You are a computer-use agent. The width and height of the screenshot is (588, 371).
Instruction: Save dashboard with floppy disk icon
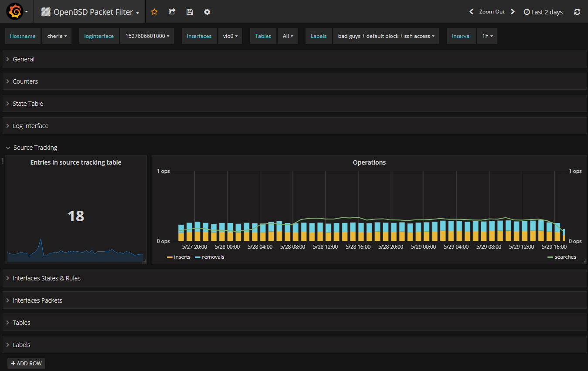click(190, 12)
